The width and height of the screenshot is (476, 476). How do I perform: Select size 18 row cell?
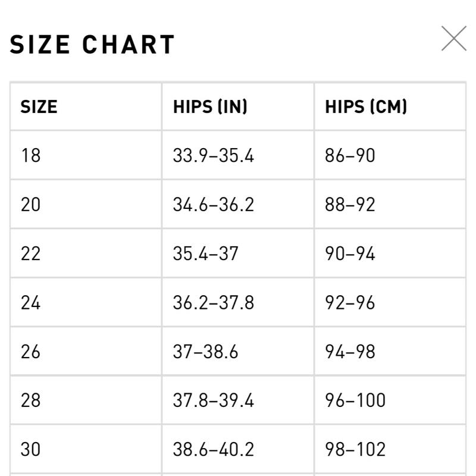(x=86, y=155)
